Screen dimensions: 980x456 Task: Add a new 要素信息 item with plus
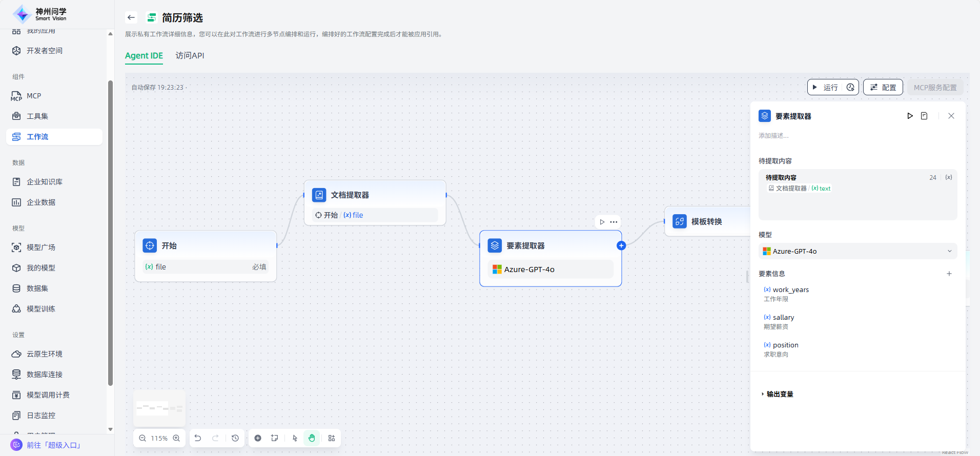pos(949,274)
